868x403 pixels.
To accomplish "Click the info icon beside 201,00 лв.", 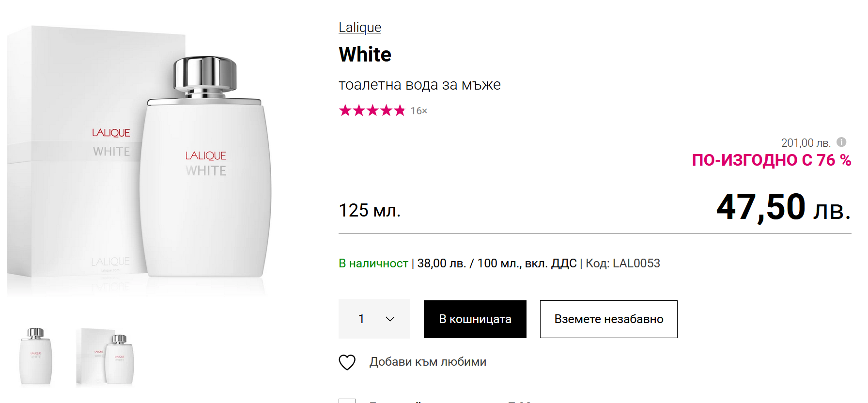I will [841, 142].
